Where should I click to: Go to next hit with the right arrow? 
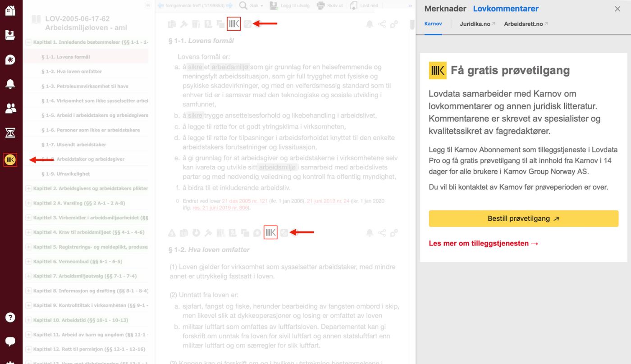tap(229, 5)
